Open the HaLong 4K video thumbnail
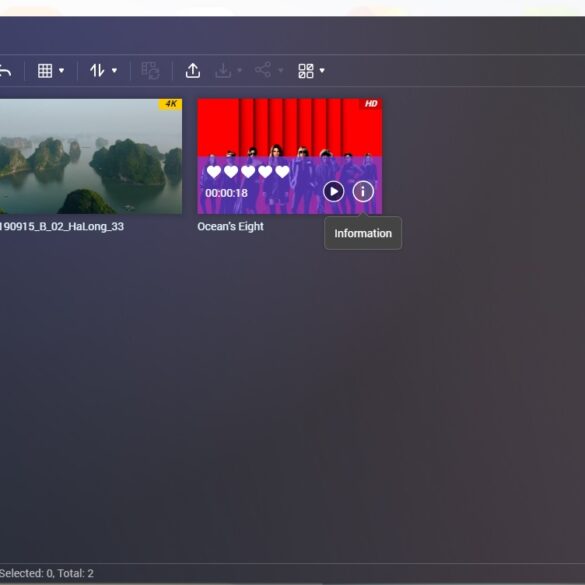585x585 pixels. (91, 156)
